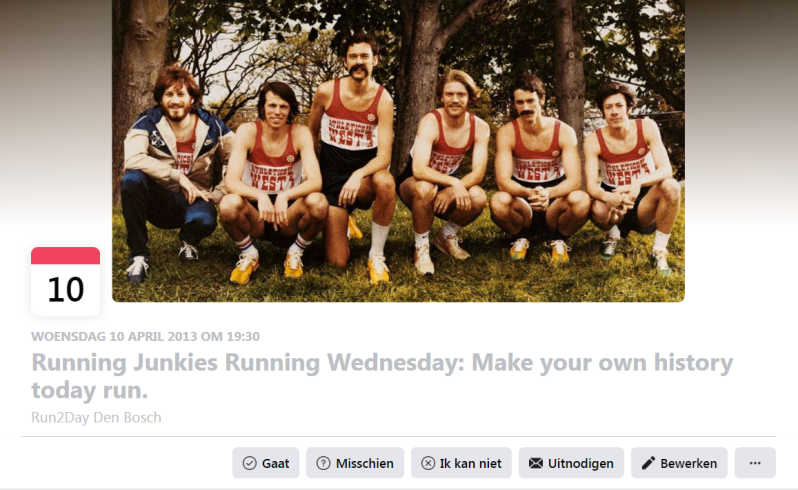The height and width of the screenshot is (490, 798).
Task: Click the envelope icon on Uitnodigen
Action: click(535, 463)
